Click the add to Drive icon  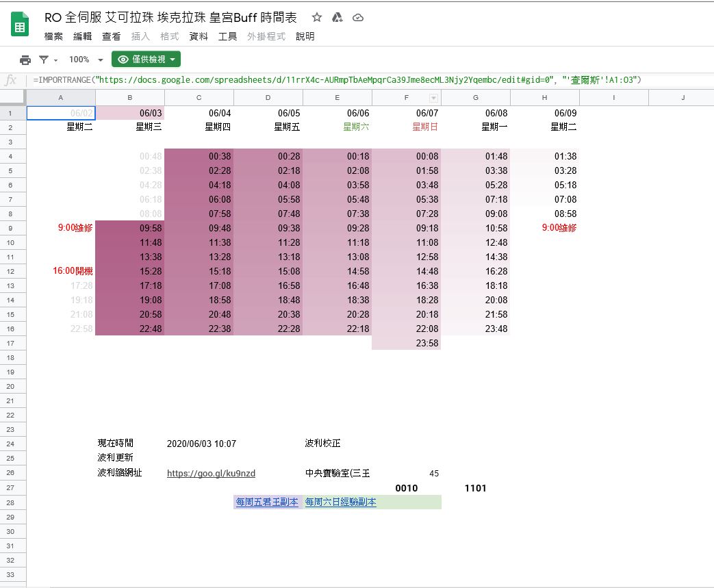pos(337,18)
